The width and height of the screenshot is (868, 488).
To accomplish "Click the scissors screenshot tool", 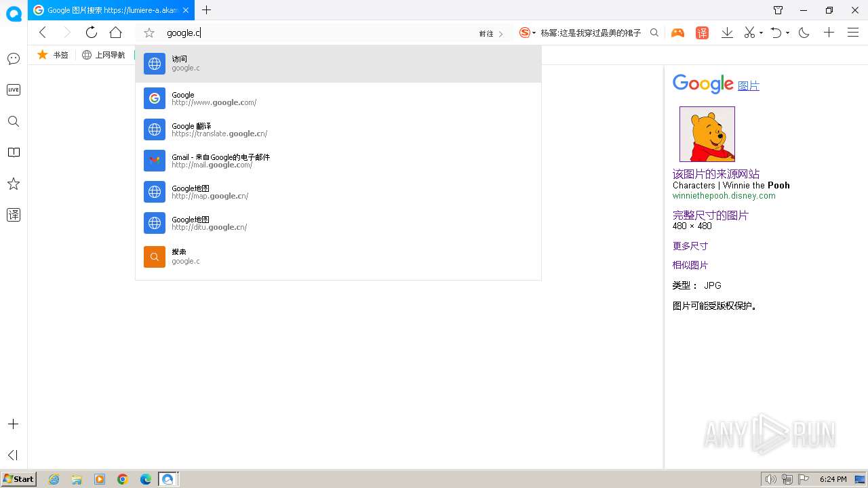I will point(749,33).
